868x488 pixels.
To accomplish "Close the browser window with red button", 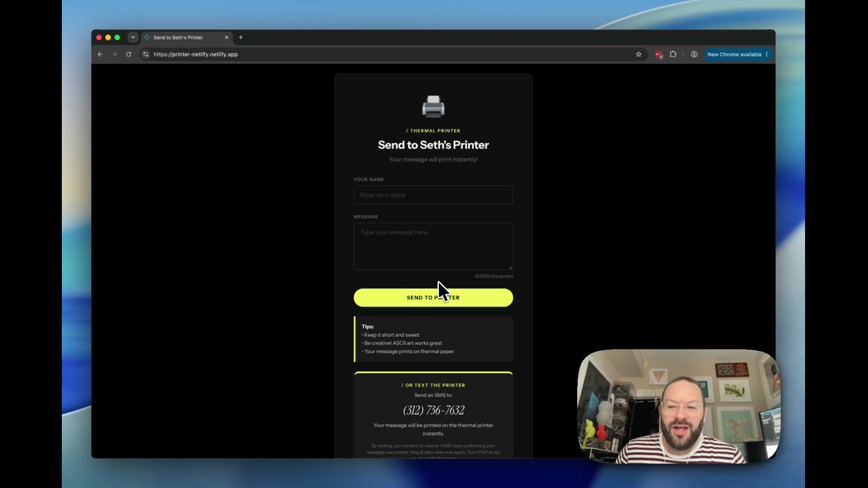I will coord(99,37).
